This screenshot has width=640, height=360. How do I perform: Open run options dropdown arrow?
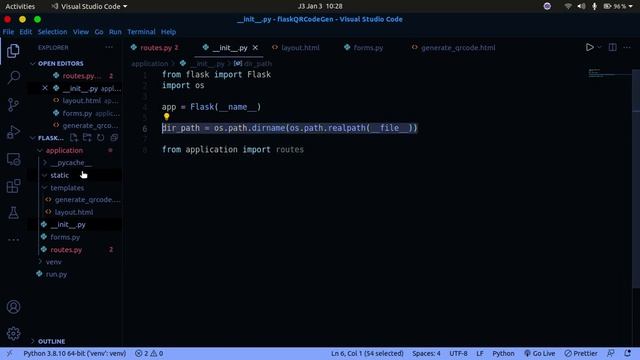[x=599, y=47]
